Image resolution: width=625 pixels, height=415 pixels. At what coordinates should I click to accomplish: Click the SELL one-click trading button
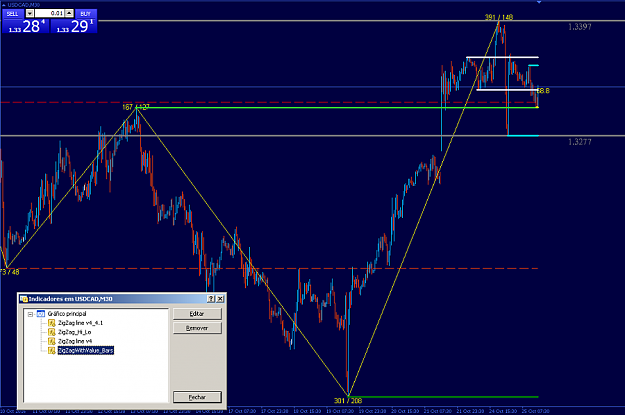(13, 14)
